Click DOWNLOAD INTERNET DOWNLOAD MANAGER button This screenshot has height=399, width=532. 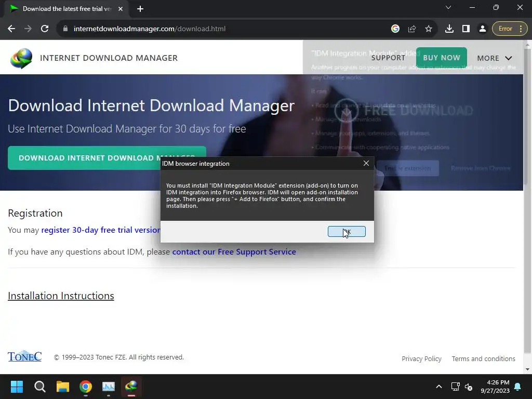[x=107, y=158]
